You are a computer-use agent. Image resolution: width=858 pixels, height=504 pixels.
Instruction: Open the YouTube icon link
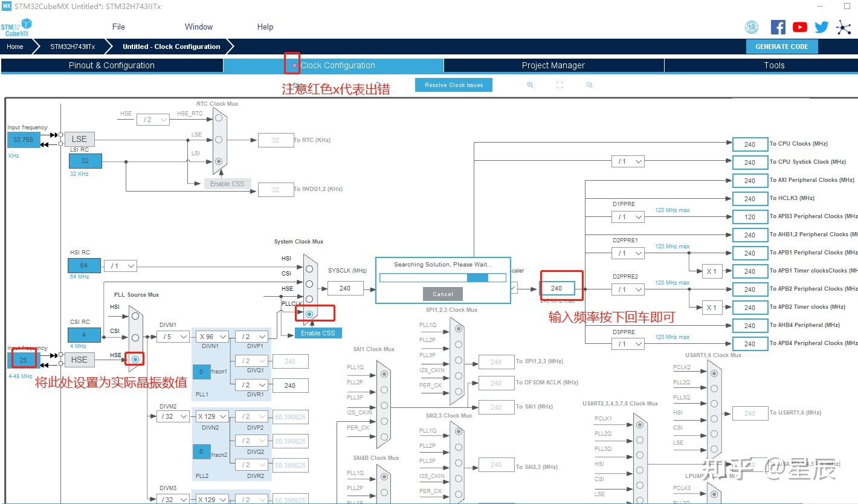800,27
